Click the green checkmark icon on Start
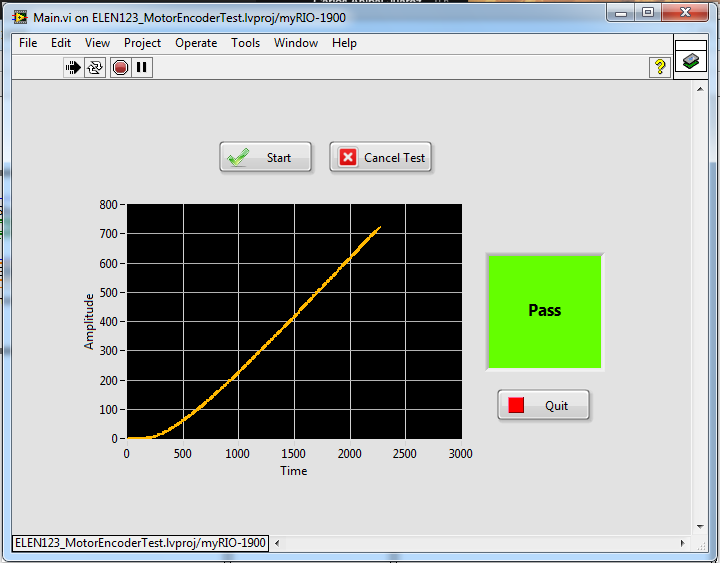The width and height of the screenshot is (720, 563). (x=238, y=157)
